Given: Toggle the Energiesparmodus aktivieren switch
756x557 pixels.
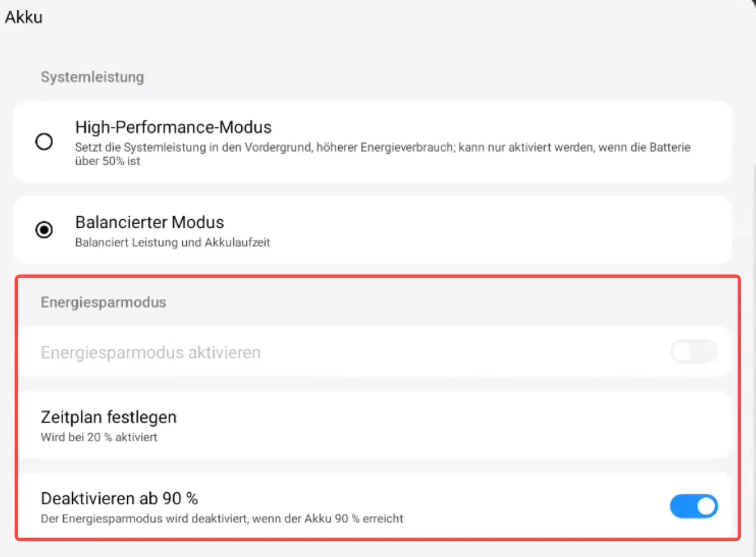Looking at the screenshot, I should 694,352.
